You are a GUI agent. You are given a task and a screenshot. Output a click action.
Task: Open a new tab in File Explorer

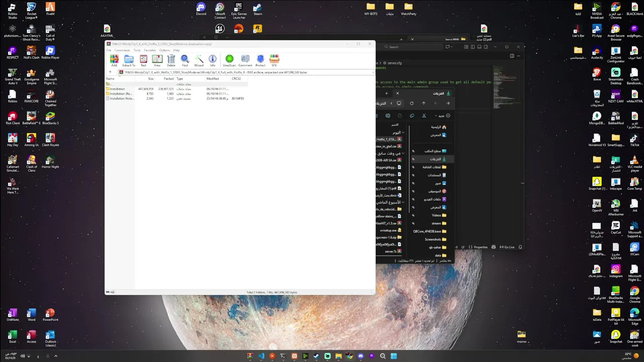pyautogui.click(x=386, y=93)
